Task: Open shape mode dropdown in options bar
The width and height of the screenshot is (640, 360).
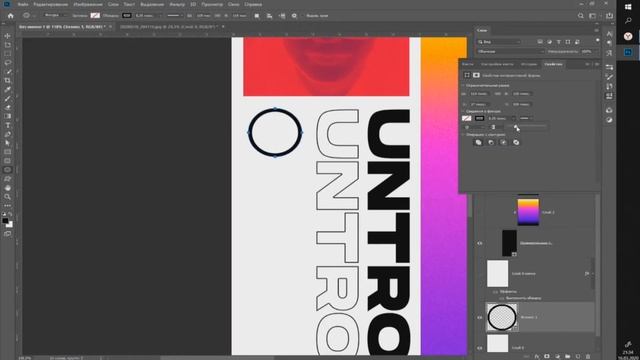Action: pyautogui.click(x=54, y=16)
